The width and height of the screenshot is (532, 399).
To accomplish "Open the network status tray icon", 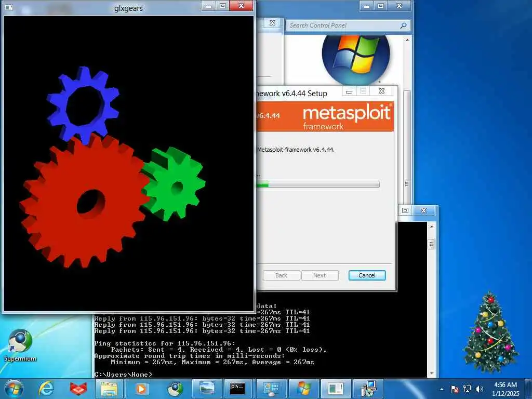I will pyautogui.click(x=467, y=389).
